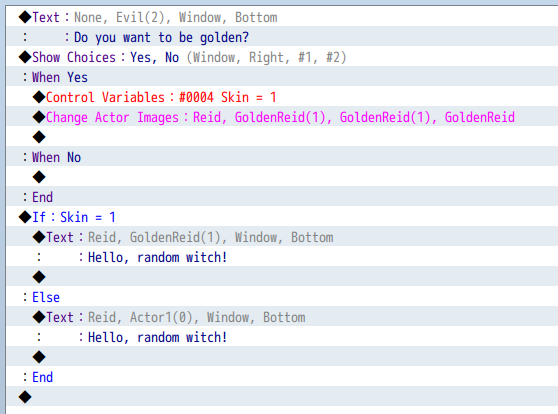Select the Control Variables #0004 Skin command
This screenshot has height=414, width=558.
(x=282, y=97)
